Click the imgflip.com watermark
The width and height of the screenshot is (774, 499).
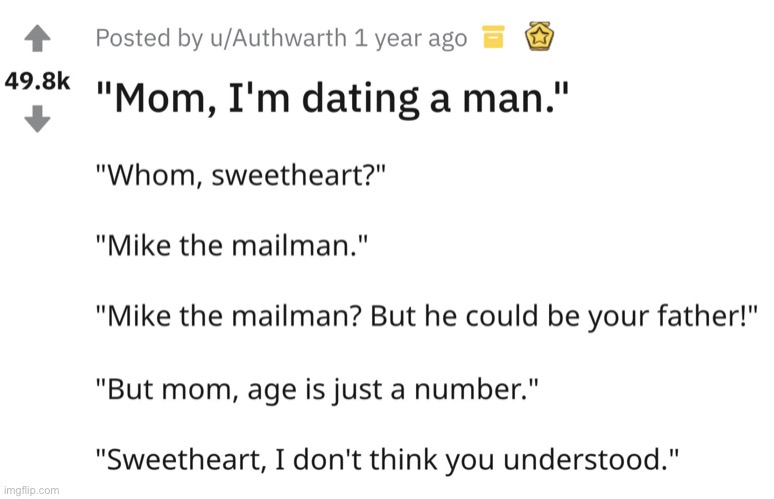(31, 491)
